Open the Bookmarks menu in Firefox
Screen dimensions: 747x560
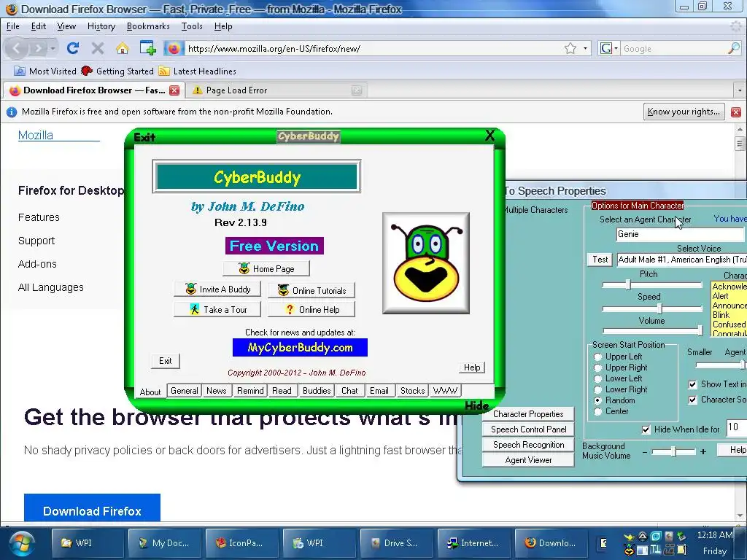tap(148, 26)
